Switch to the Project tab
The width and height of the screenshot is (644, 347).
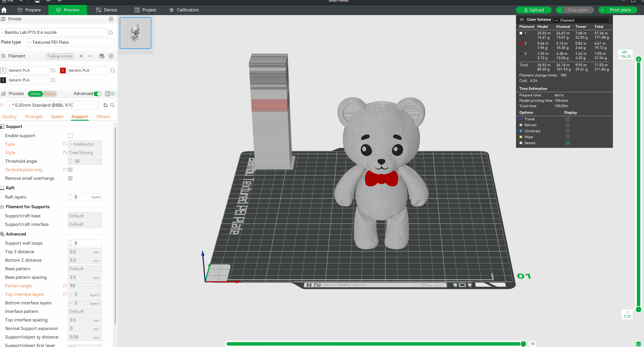[145, 10]
